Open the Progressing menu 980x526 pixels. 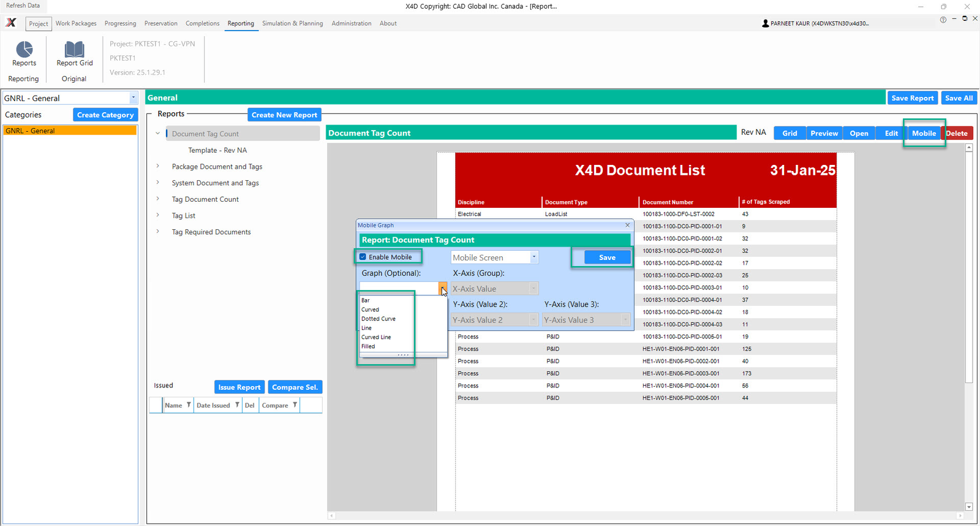click(x=120, y=23)
